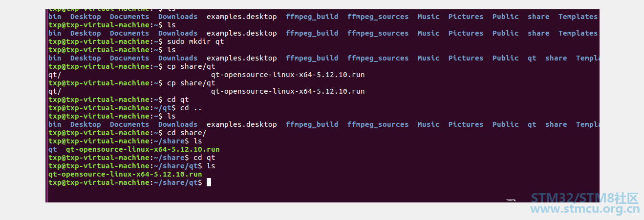
Task: Click 'examples.desktop' in the last home listing
Action: [242, 124]
